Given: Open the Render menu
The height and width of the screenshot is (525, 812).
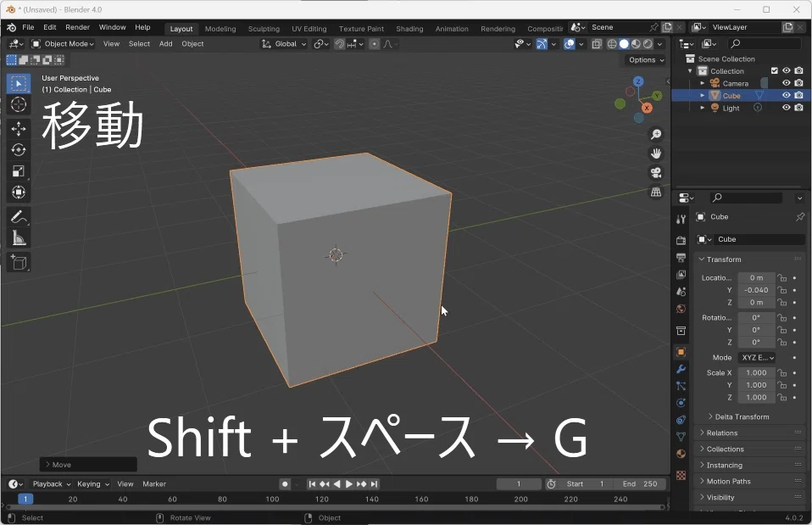Looking at the screenshot, I should click(x=77, y=28).
